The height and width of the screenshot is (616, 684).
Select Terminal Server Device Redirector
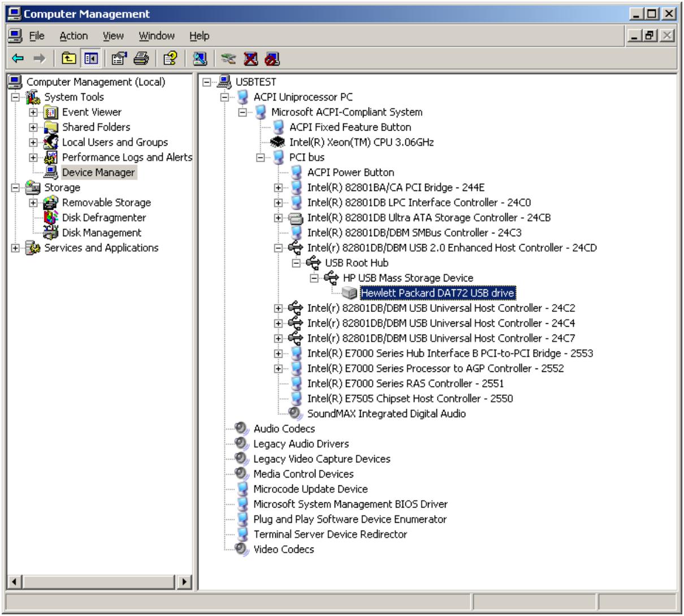(330, 534)
